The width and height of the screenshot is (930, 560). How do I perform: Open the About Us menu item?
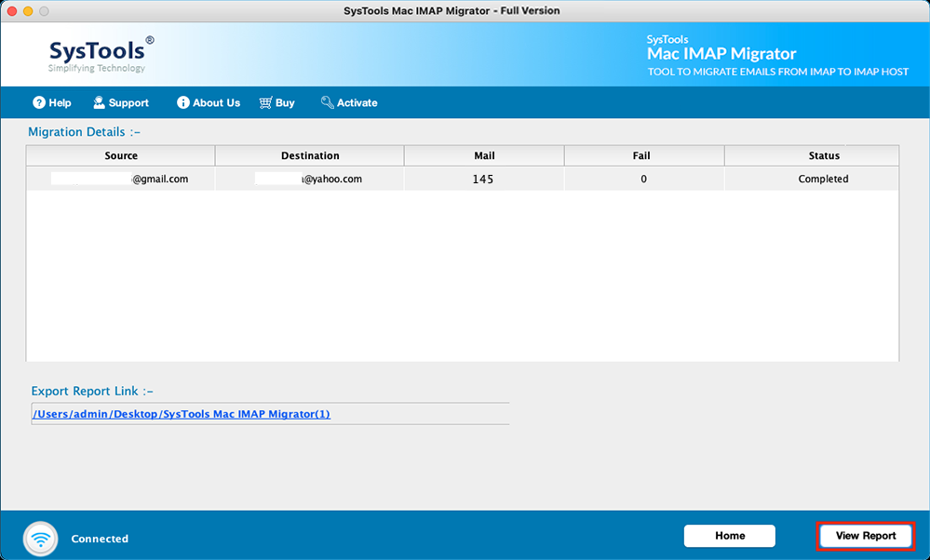[209, 102]
